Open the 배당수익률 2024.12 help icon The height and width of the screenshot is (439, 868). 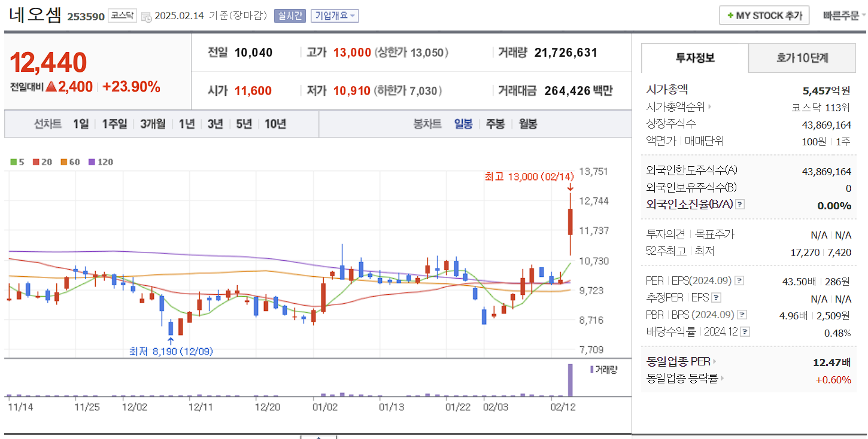click(x=743, y=331)
